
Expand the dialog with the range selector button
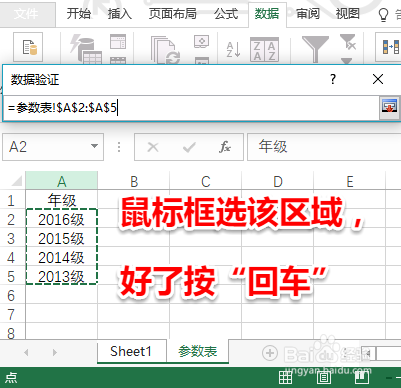(x=389, y=108)
